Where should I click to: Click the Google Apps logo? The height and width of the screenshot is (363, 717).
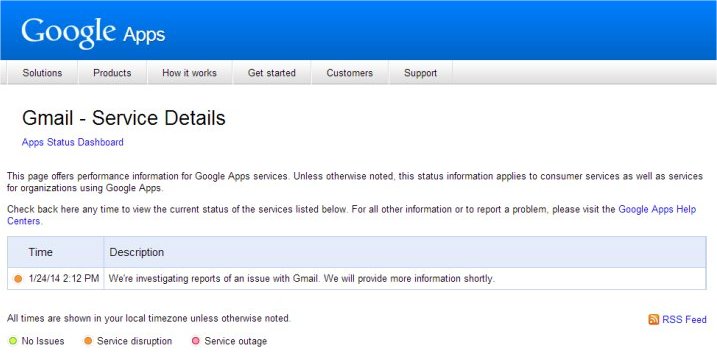[x=93, y=33]
